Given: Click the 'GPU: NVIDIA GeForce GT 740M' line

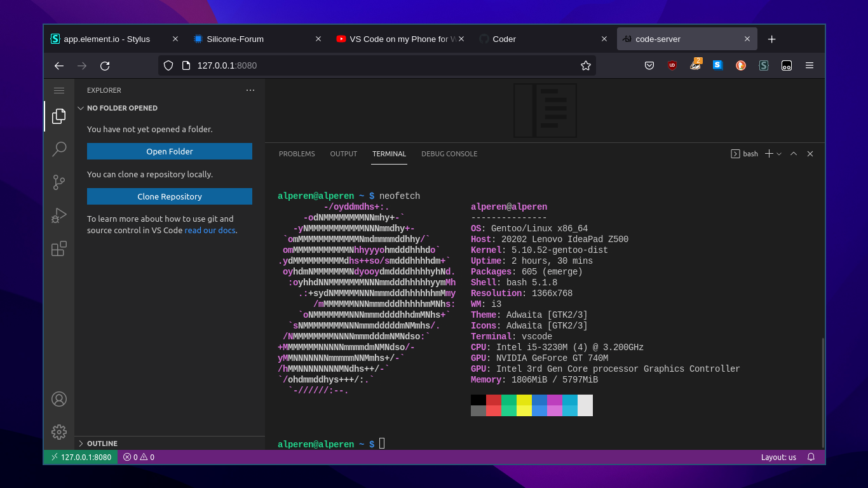Looking at the screenshot, I should tap(539, 358).
